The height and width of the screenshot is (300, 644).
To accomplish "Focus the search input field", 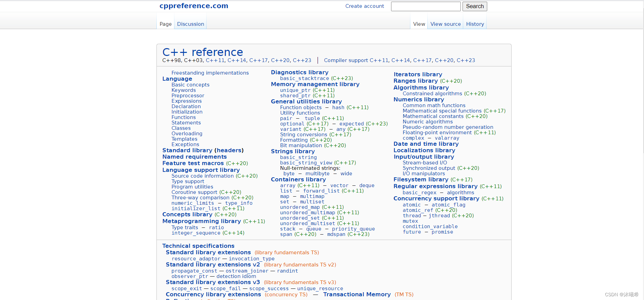I will pos(426,6).
